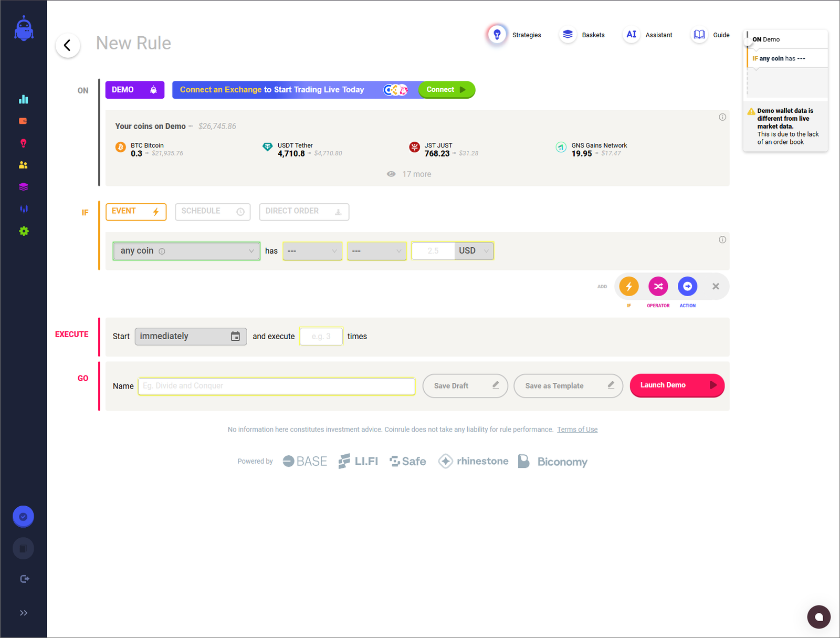Open the AI Assistant from top bar

point(632,34)
